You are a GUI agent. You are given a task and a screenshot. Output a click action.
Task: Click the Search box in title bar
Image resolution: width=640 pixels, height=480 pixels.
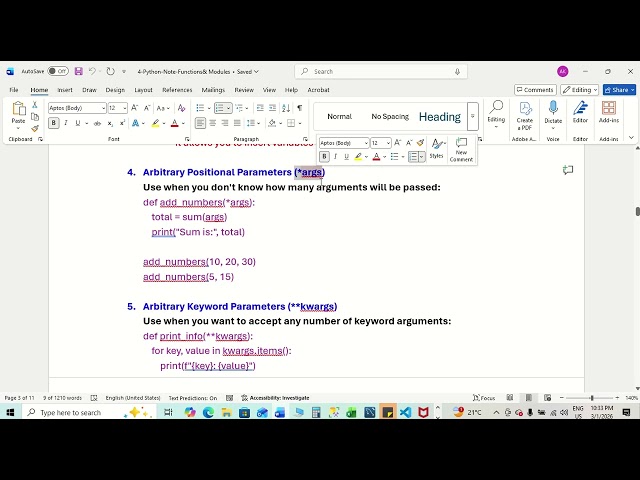click(381, 71)
